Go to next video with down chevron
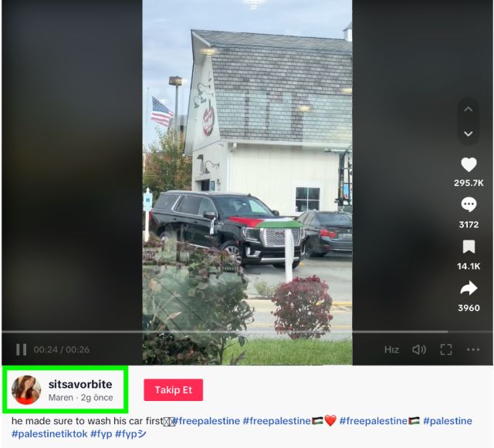Viewport: 494px width, 448px height. click(469, 133)
